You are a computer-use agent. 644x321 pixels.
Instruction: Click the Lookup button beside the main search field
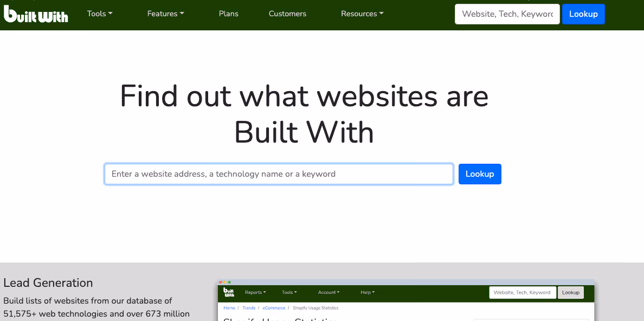coord(479,174)
